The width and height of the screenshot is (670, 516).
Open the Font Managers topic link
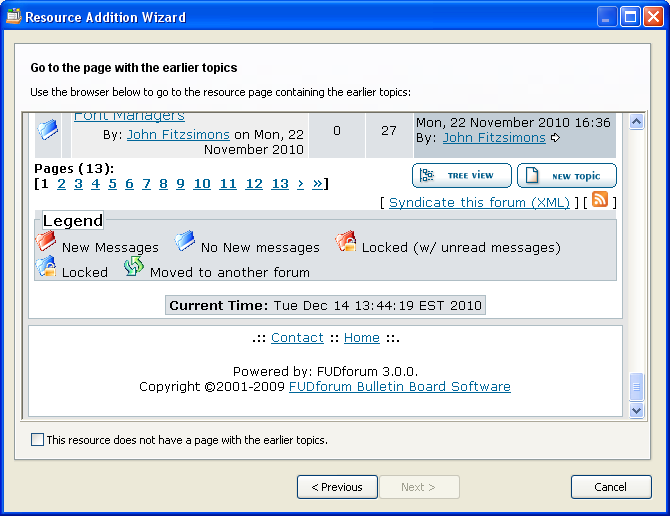point(129,117)
